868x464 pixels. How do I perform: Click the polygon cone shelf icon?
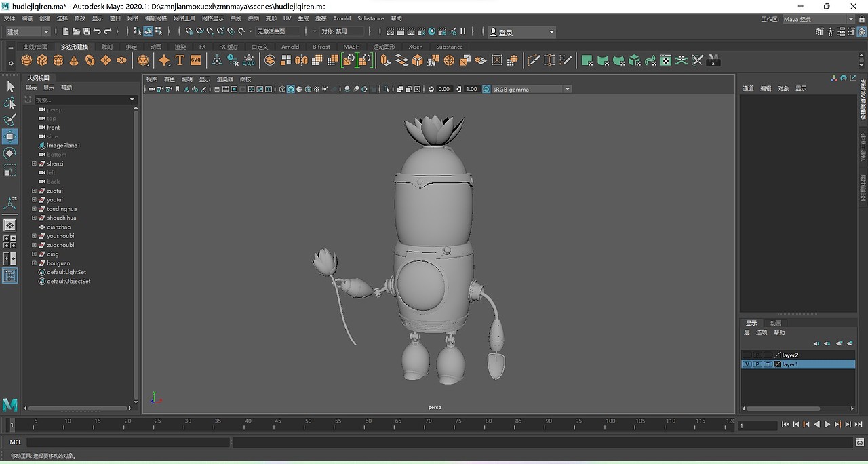pos(74,60)
